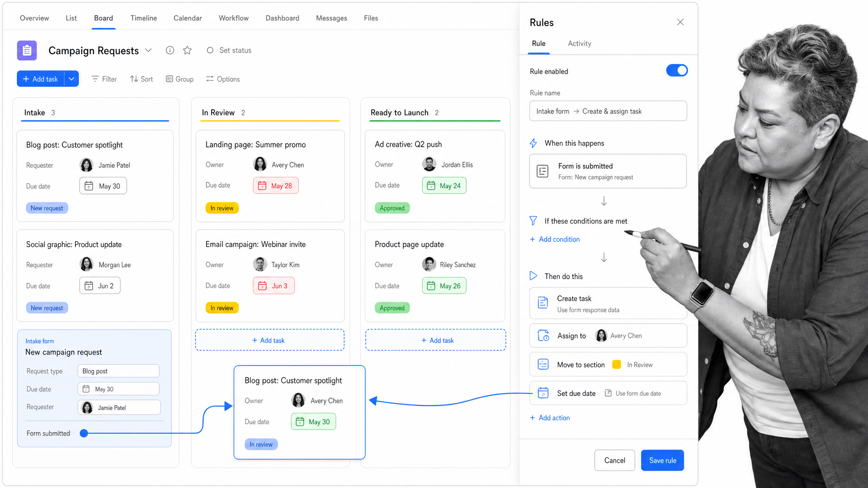The image size is (868, 488).
Task: Click the play triangle icon beside Then do this
Action: coord(533,276)
